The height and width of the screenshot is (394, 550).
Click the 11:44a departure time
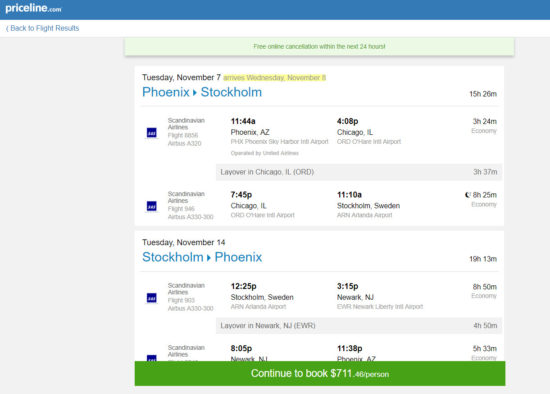[x=243, y=121]
